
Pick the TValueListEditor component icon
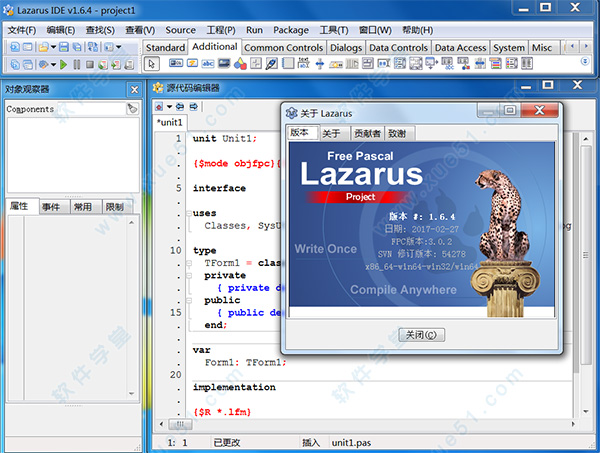coord(527,63)
